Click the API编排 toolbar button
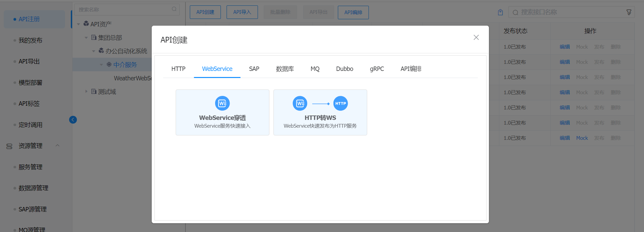Screen dimensions: 644x232 click(353, 12)
